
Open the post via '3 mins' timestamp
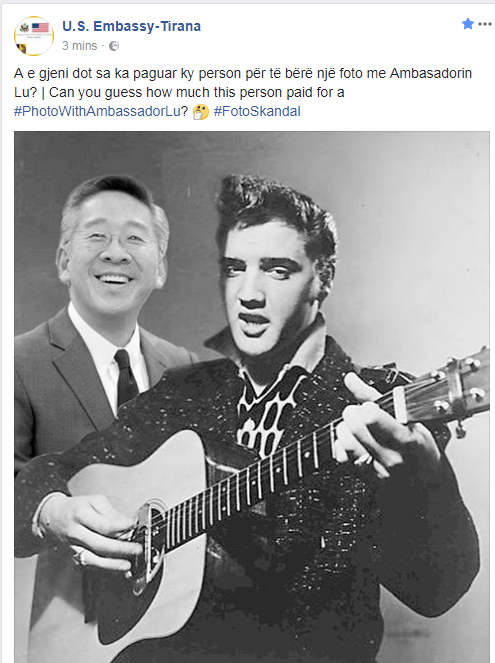79,46
